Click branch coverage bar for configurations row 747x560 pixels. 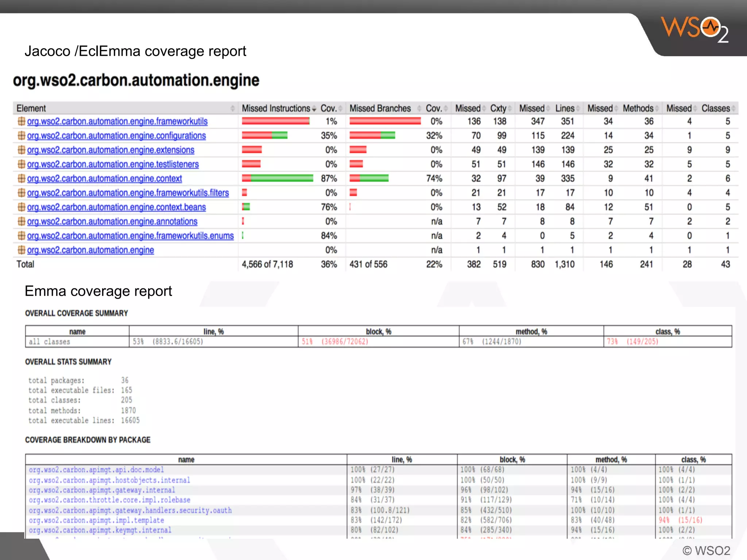pyautogui.click(x=372, y=136)
